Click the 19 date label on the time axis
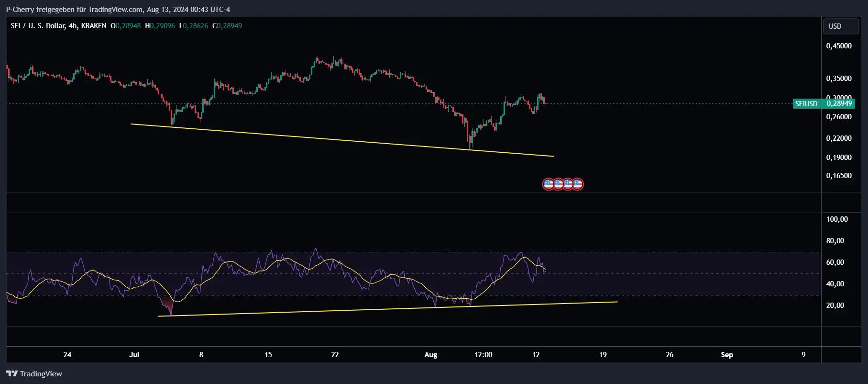Viewport: 868px width, 384px height. tap(603, 355)
